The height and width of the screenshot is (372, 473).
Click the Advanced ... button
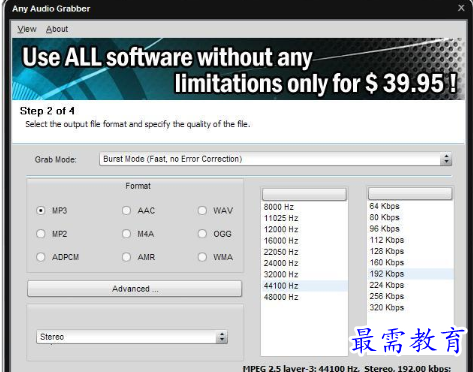coord(135,289)
